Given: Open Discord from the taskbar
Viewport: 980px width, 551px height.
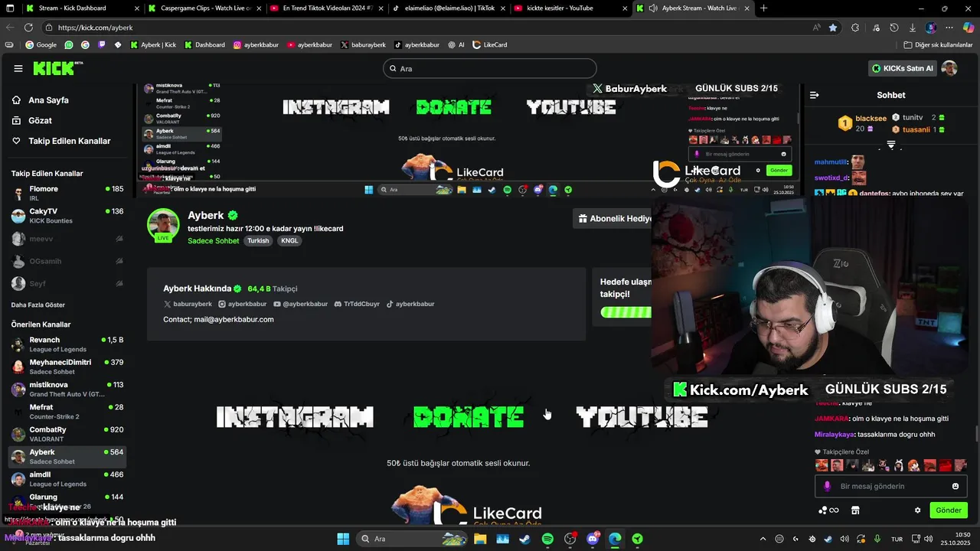Looking at the screenshot, I should pyautogui.click(x=593, y=539).
